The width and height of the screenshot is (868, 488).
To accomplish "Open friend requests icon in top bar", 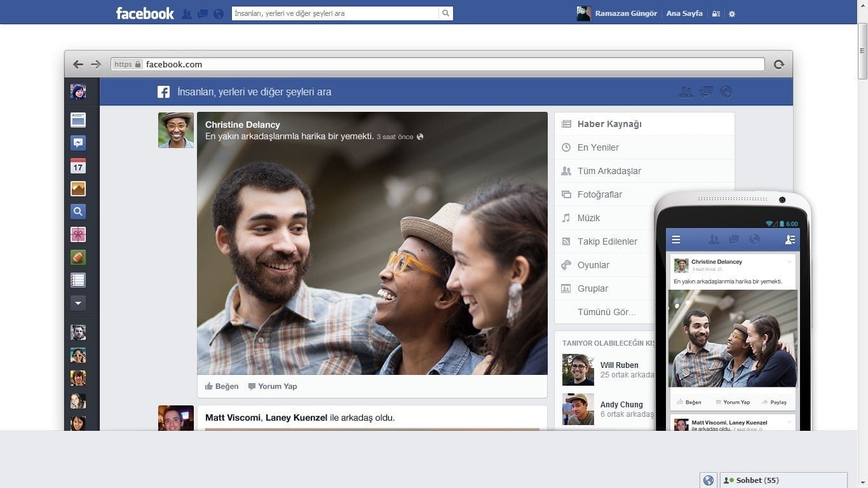I will click(187, 13).
